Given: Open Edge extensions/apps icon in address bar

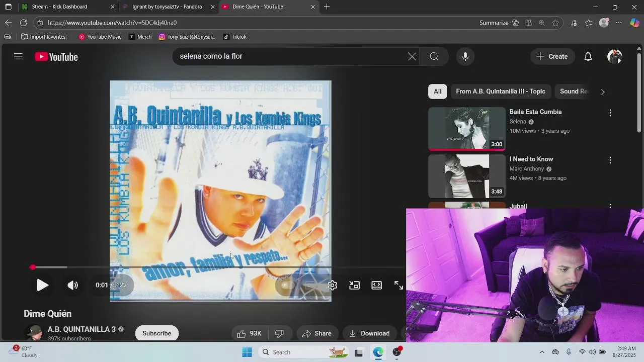Looking at the screenshot, I should pyautogui.click(x=528, y=23).
